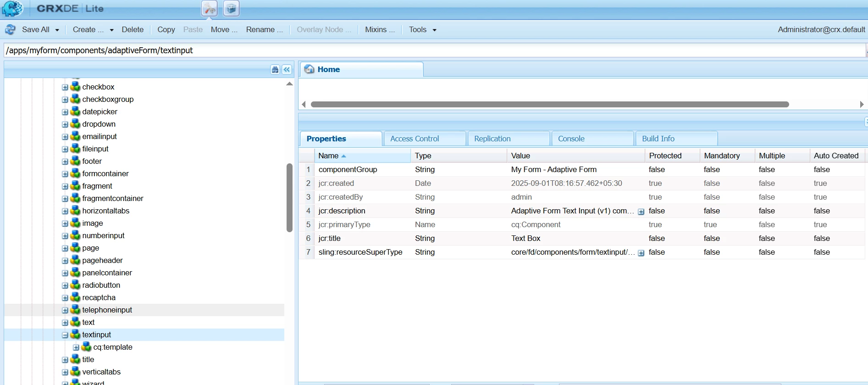The height and width of the screenshot is (385, 868).
Task: Click the Mixins button
Action: [380, 29]
